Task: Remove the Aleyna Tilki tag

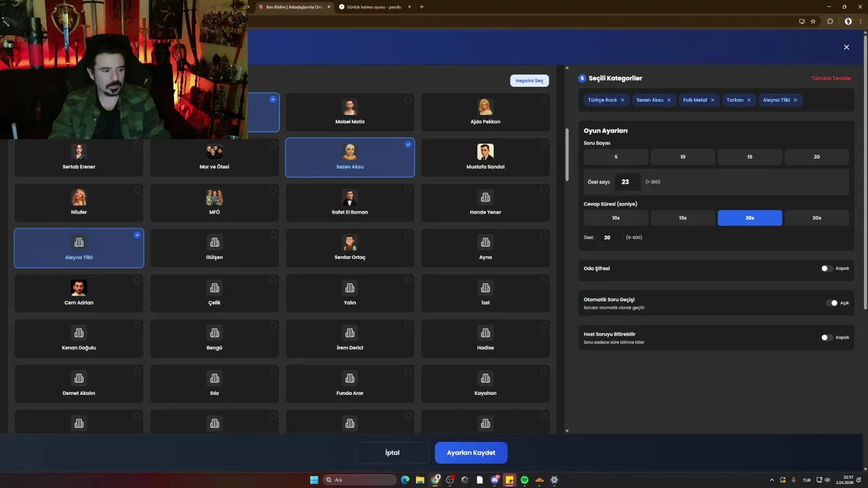Action: (x=795, y=100)
